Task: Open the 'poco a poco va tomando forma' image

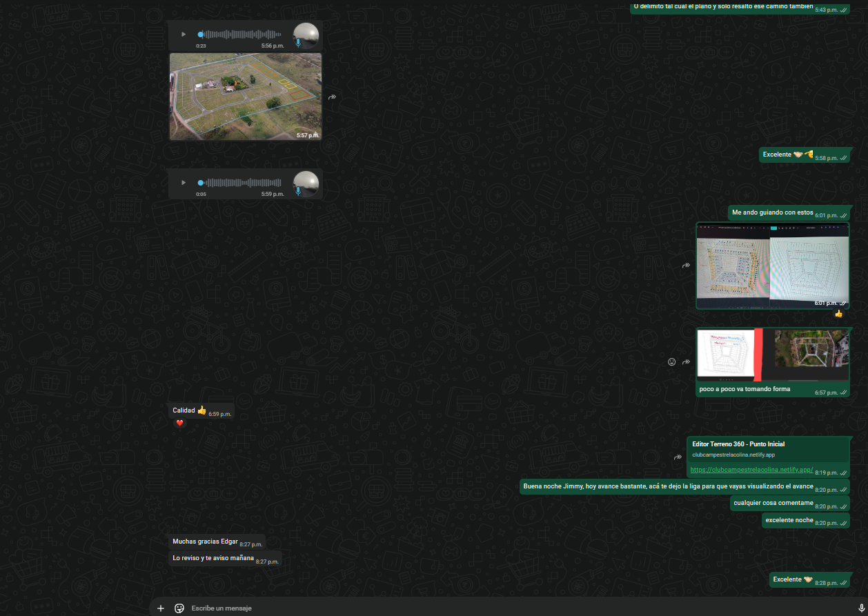Action: (772, 355)
